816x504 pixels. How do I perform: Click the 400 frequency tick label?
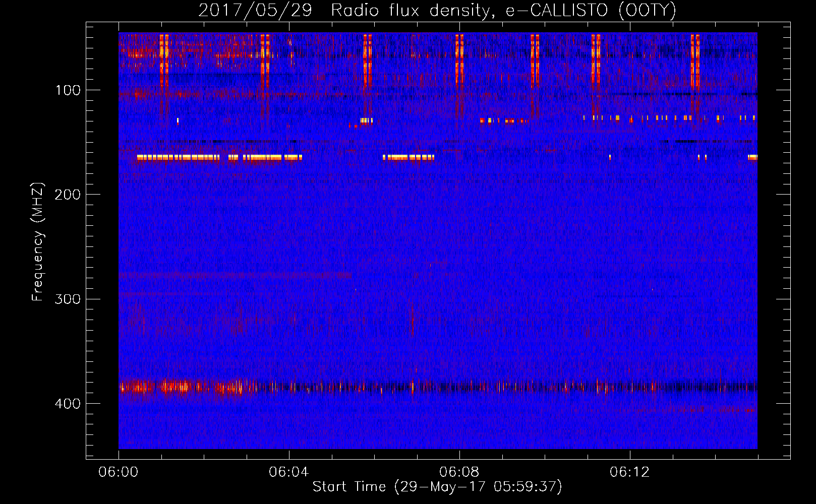tap(68, 404)
